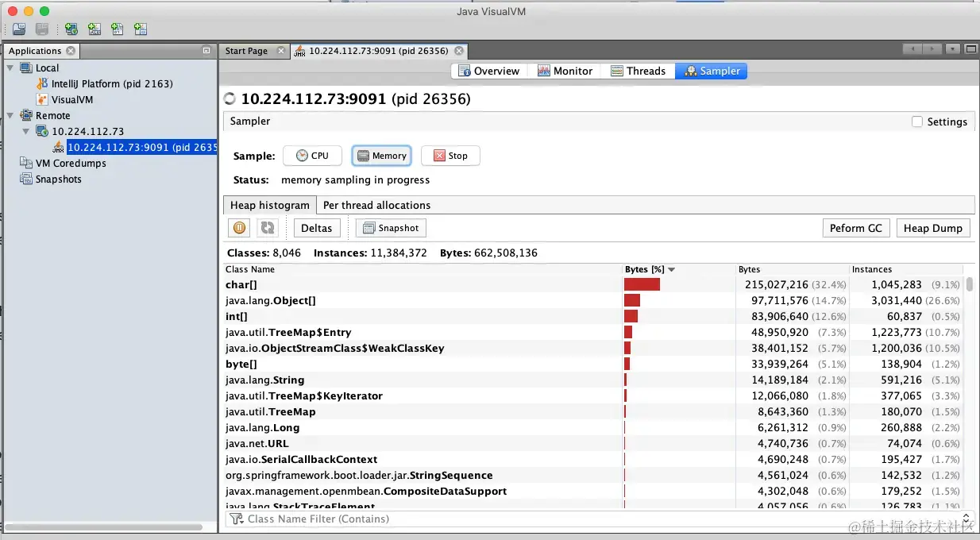The height and width of the screenshot is (540, 980).
Task: Close the 10.224.112.73:9091 (pid 26356) tab
Action: click(x=458, y=51)
